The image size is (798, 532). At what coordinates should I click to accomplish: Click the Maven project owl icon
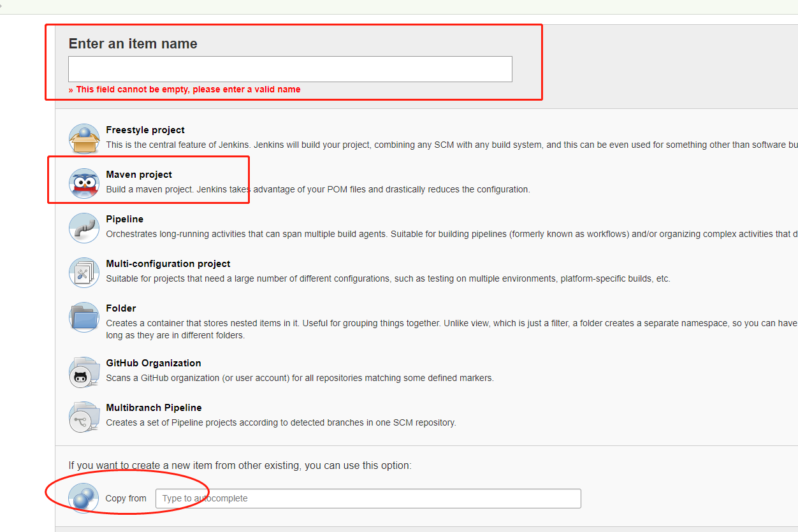84,183
